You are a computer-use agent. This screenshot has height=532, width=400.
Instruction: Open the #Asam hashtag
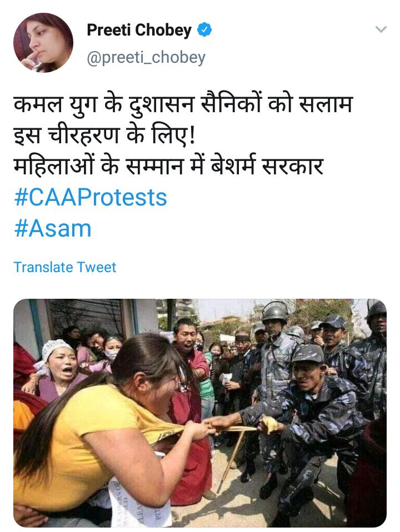pos(53,229)
